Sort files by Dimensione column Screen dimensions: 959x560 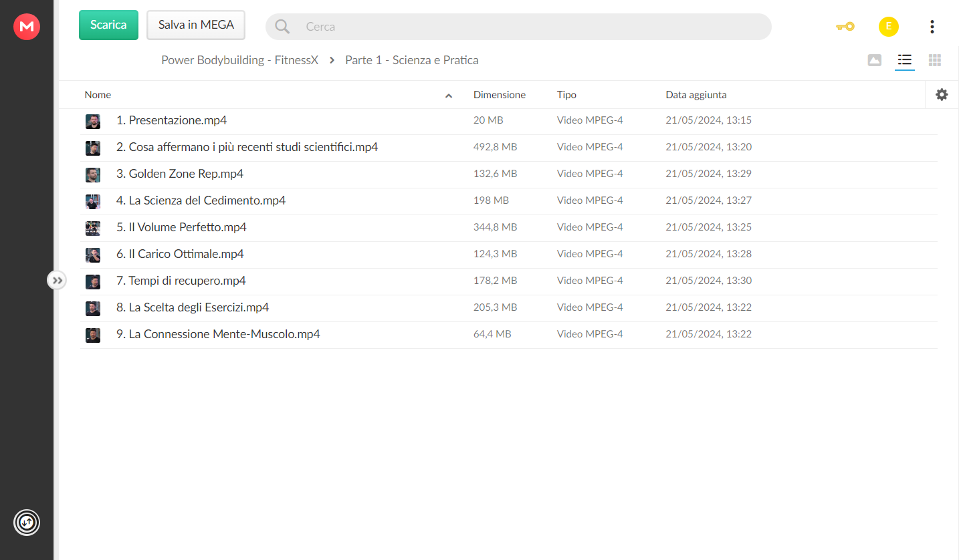click(x=500, y=95)
